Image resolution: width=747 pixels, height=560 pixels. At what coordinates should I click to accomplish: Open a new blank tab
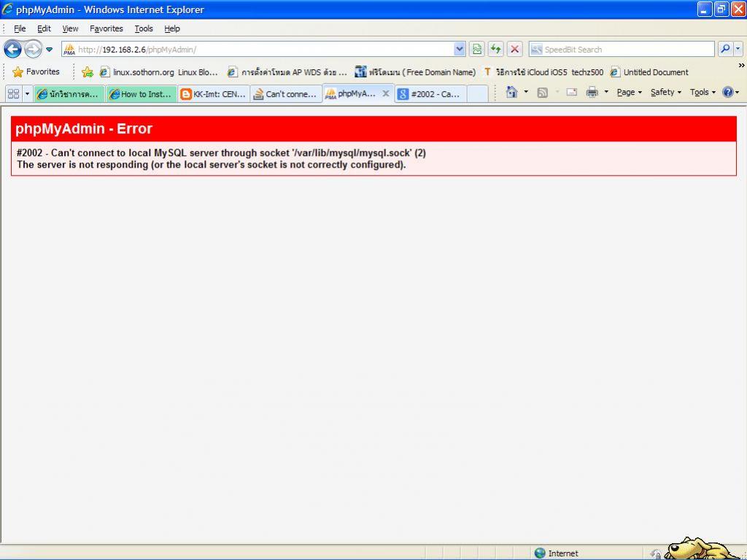tap(477, 94)
